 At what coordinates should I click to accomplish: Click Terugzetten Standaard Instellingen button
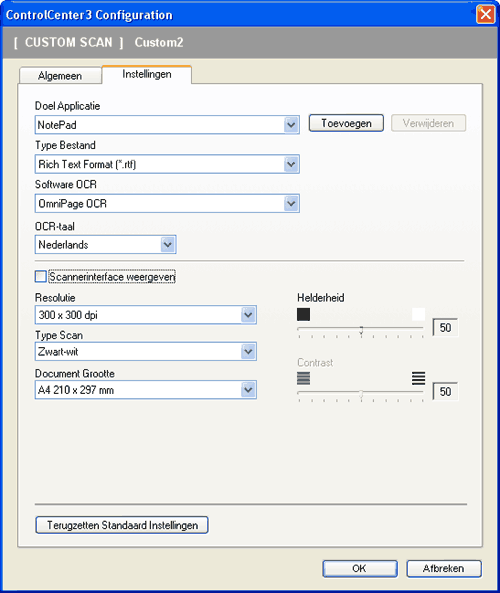122,525
